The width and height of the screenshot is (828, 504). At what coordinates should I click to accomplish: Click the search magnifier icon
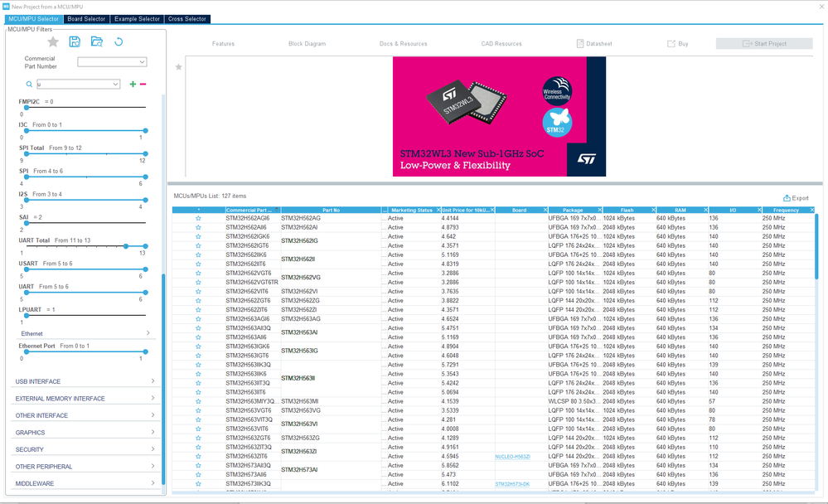pyautogui.click(x=29, y=84)
